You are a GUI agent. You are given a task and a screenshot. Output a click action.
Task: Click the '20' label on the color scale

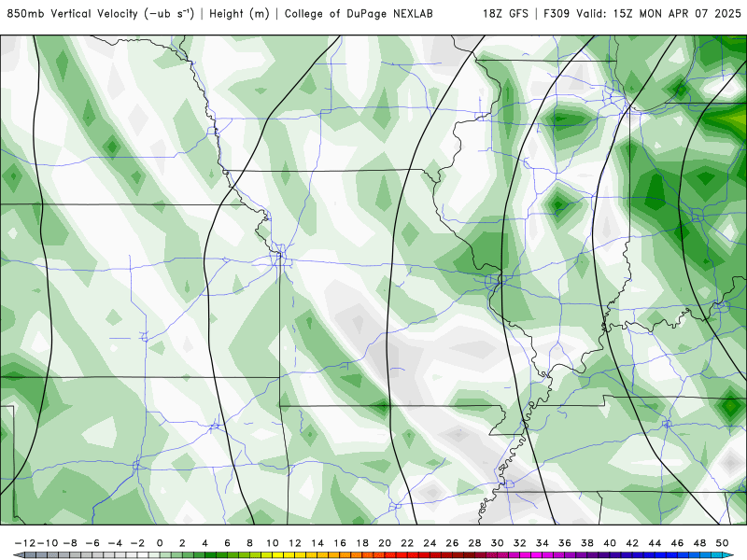(385, 543)
